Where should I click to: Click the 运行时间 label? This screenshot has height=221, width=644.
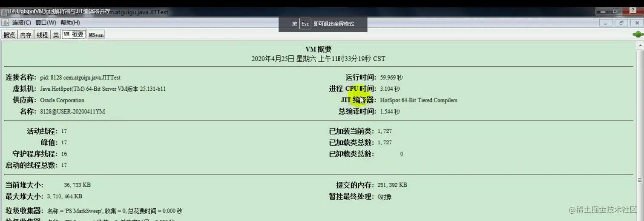click(x=361, y=77)
